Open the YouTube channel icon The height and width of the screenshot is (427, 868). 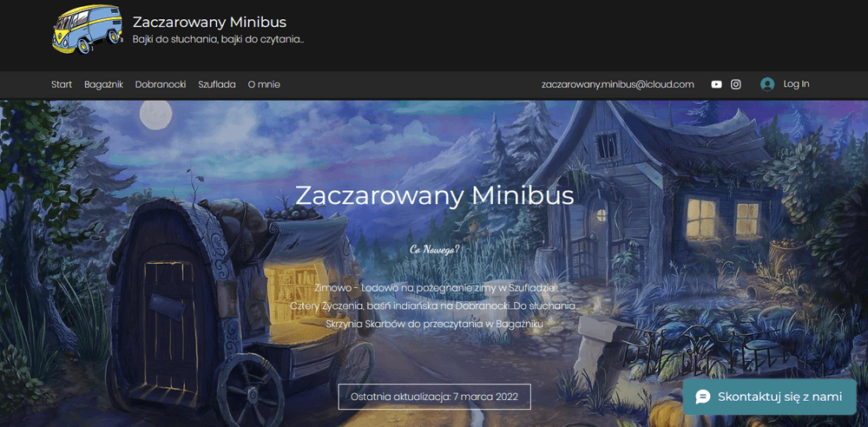(716, 84)
